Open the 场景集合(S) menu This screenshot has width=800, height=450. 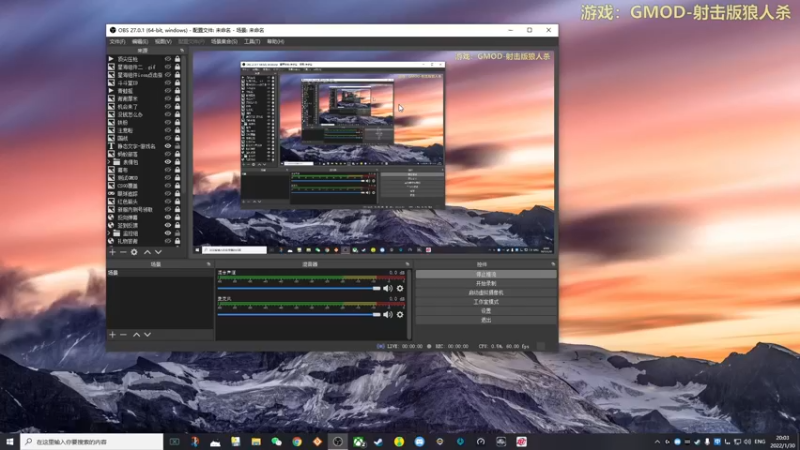click(224, 41)
